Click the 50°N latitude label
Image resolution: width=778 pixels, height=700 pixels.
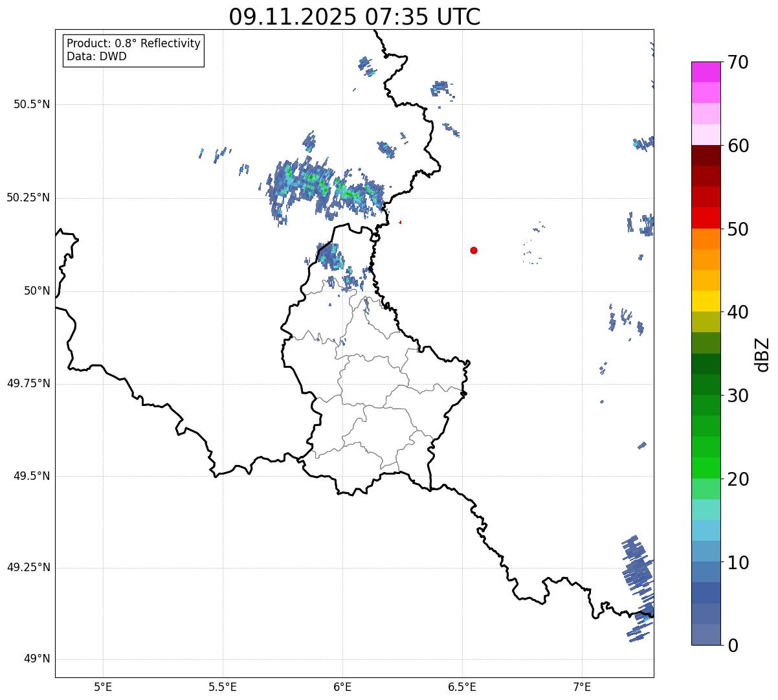[x=37, y=291]
